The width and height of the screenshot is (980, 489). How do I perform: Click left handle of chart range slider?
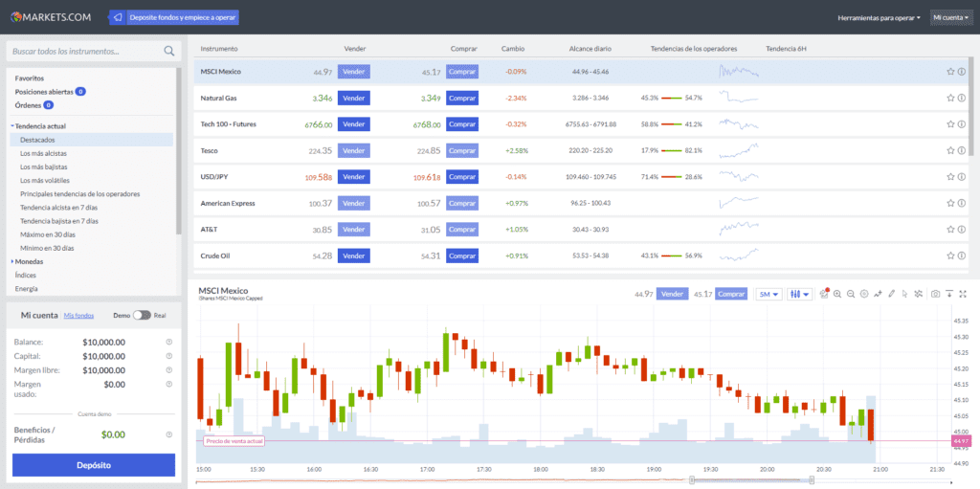[692, 479]
